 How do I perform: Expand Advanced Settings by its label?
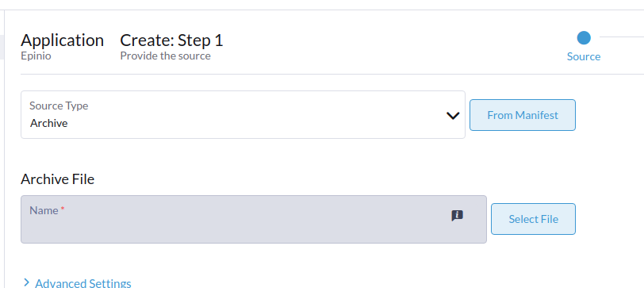(x=83, y=283)
